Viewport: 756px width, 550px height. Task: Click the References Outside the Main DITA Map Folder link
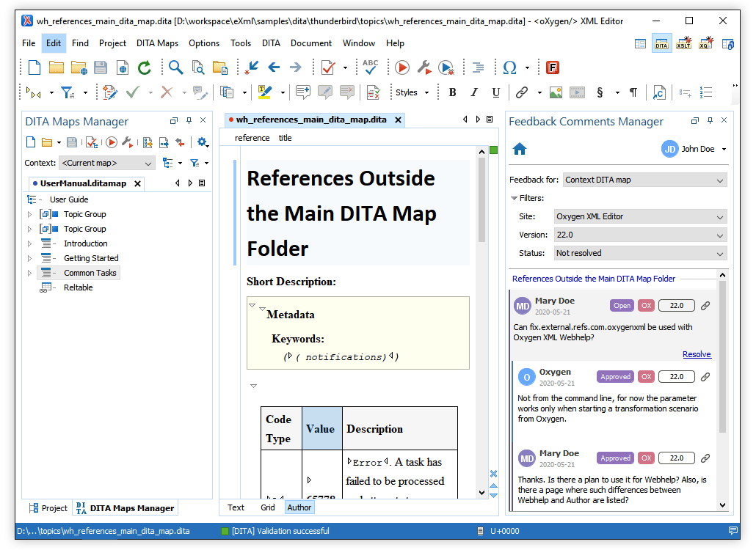coord(594,279)
